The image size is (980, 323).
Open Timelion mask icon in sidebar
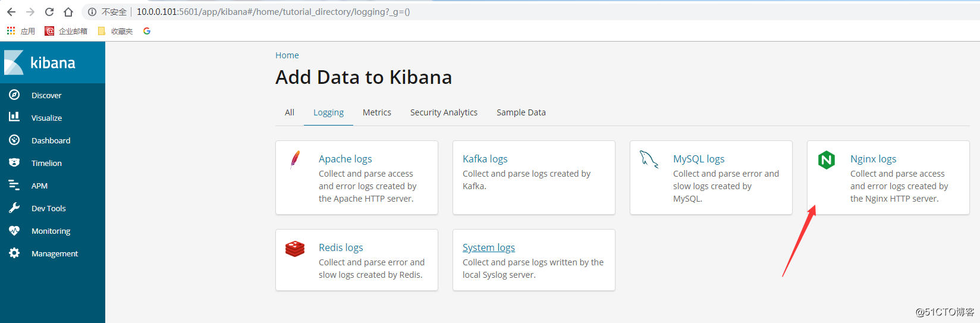click(x=14, y=162)
